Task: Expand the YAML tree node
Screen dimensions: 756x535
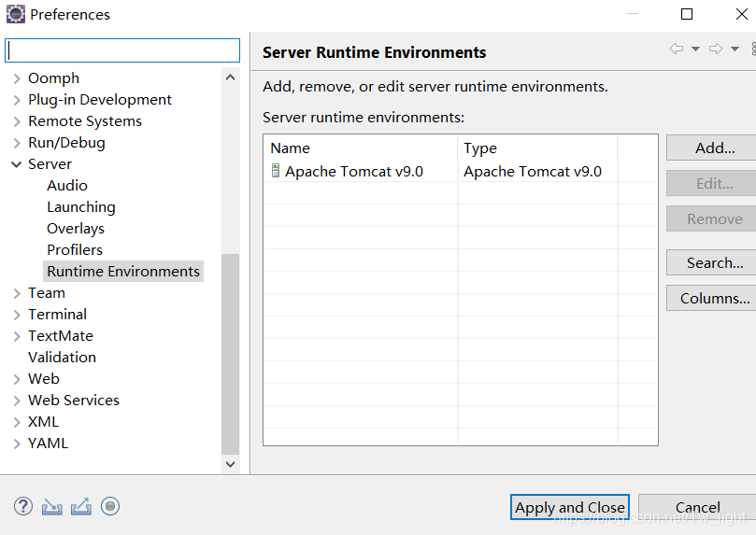Action: click(17, 443)
